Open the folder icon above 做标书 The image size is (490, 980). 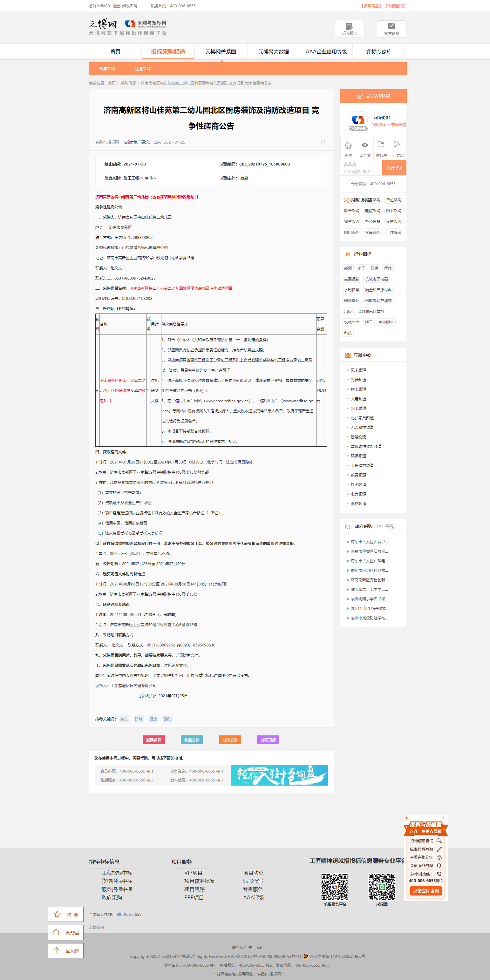pyautogui.click(x=381, y=145)
